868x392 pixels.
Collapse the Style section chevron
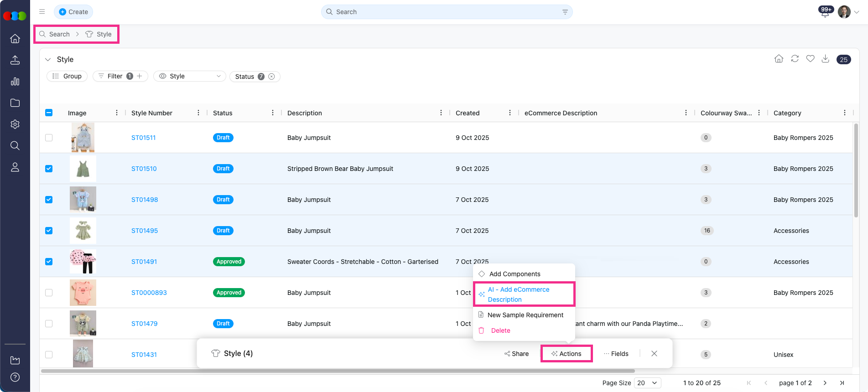[x=48, y=60]
